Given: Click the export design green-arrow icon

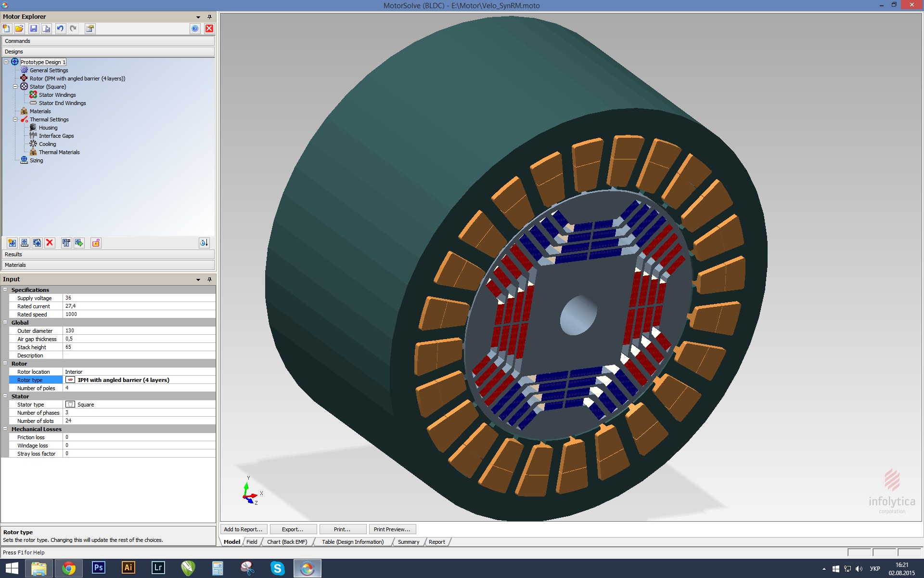Looking at the screenshot, I should pyautogui.click(x=79, y=243).
